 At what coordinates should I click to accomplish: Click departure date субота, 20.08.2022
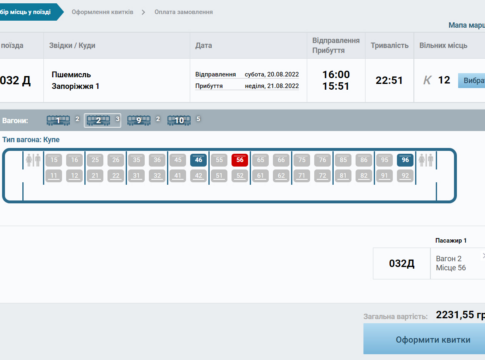(x=272, y=74)
